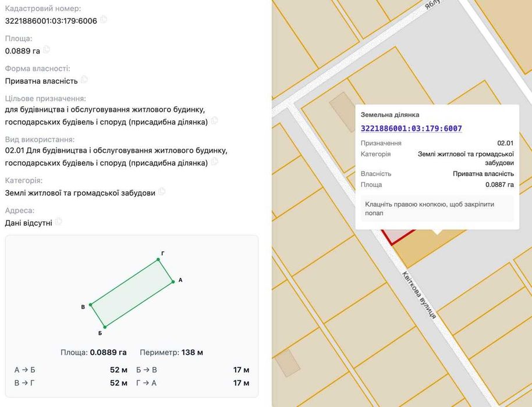The height and width of the screenshot is (407, 532).
Task: Click the А → Б 52 м side entry
Action: point(71,370)
